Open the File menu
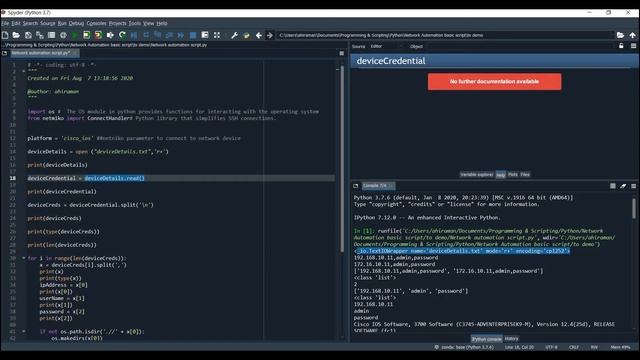The width and height of the screenshot is (640, 360). [x=5, y=23]
